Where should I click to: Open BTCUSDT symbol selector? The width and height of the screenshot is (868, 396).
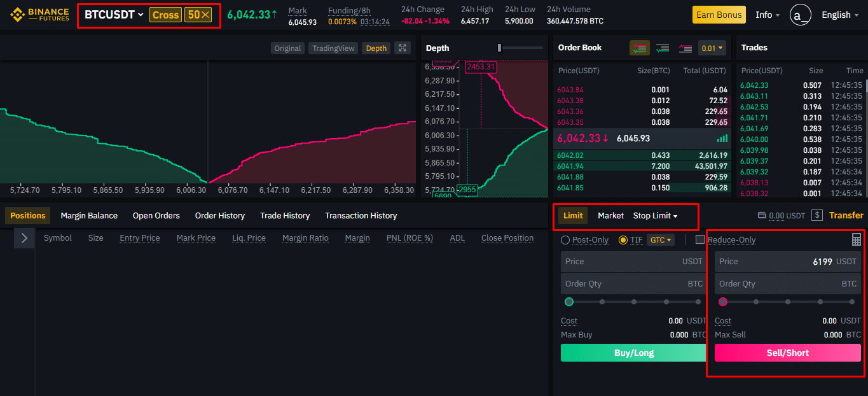pos(114,15)
